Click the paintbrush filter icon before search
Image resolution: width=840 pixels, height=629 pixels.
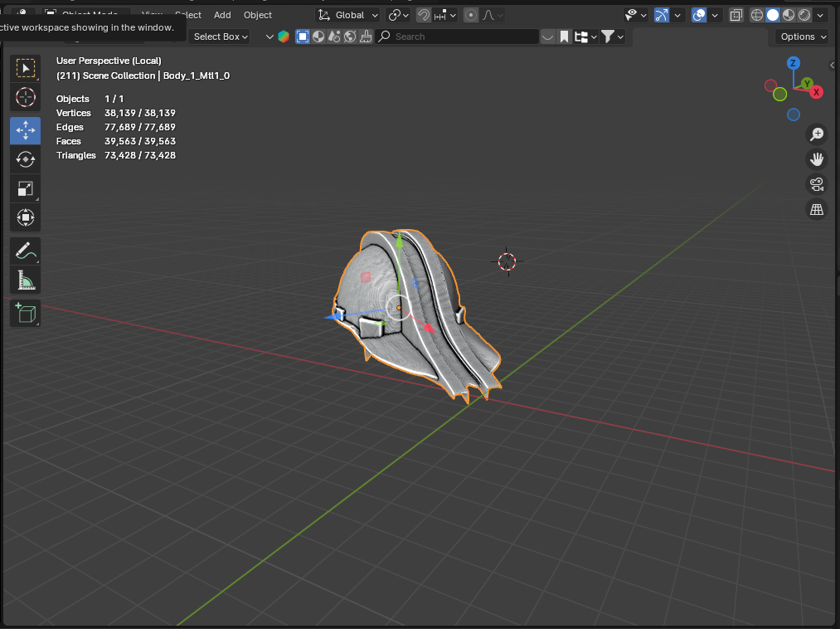coord(366,37)
